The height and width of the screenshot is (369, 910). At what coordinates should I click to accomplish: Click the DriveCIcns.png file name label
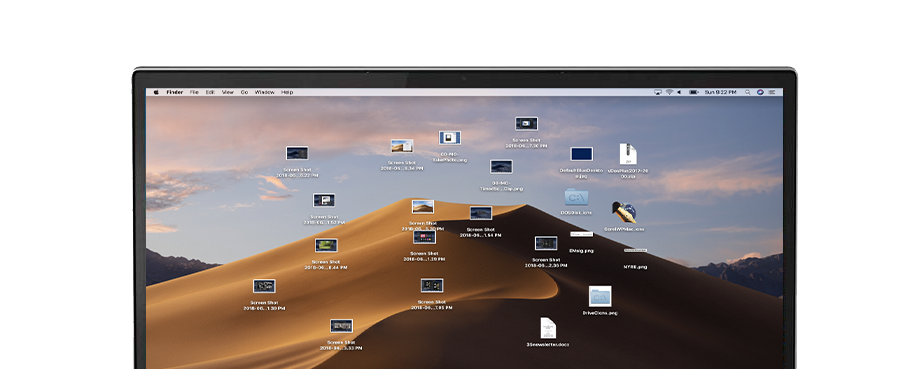[600, 313]
